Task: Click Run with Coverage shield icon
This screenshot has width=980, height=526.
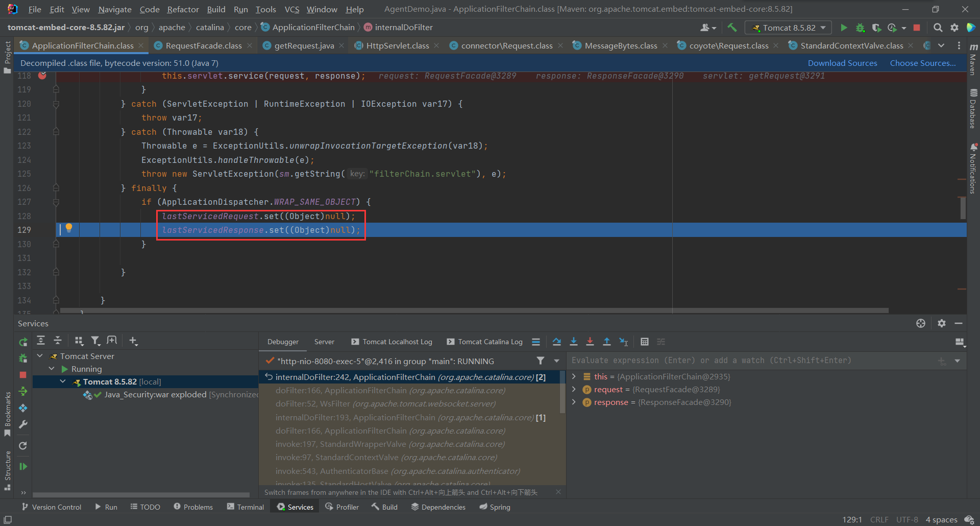Action: [x=876, y=28]
